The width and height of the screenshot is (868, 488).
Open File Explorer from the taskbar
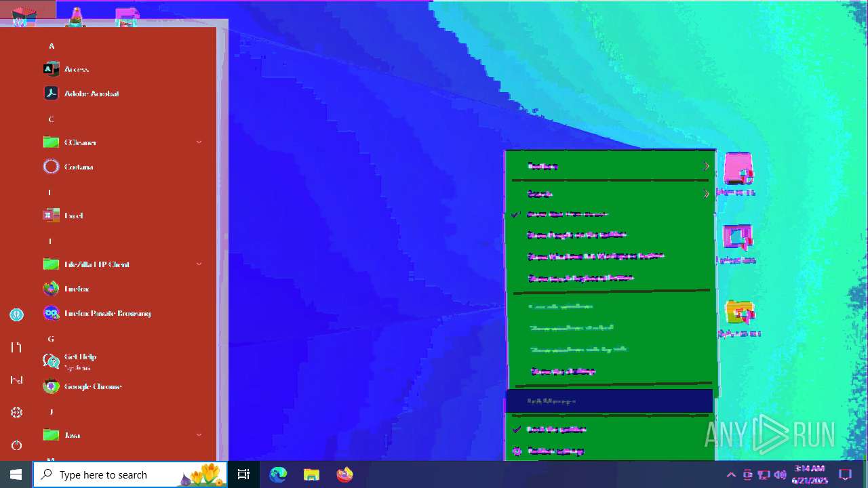(x=311, y=474)
